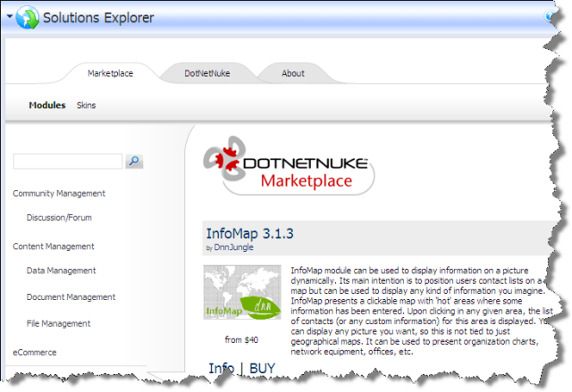
Task: Open Discussion/Forum subcategory
Action: click(59, 218)
